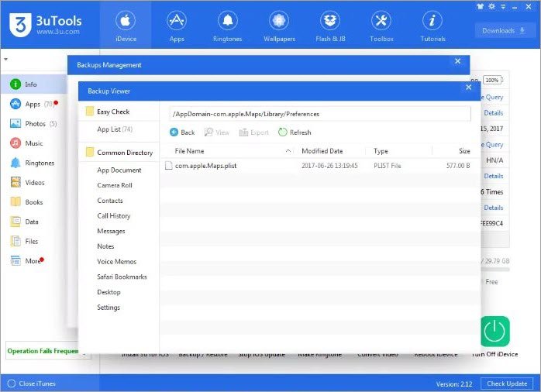Image resolution: width=541 pixels, height=392 pixels.
Task: Open the Wallpapers flower icon
Action: click(x=279, y=26)
